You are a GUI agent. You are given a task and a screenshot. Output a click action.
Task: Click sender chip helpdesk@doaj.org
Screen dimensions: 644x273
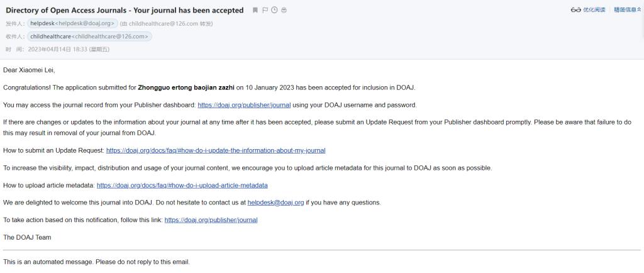pyautogui.click(x=72, y=23)
